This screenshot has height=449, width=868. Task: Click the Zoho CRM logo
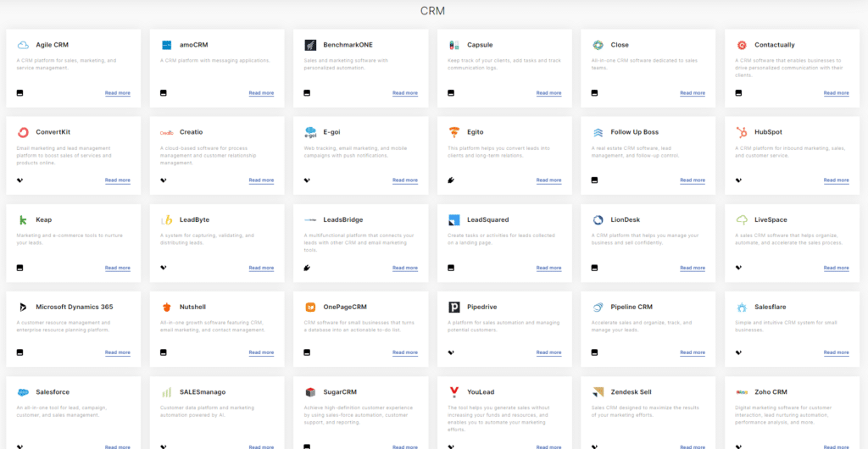pyautogui.click(x=742, y=392)
